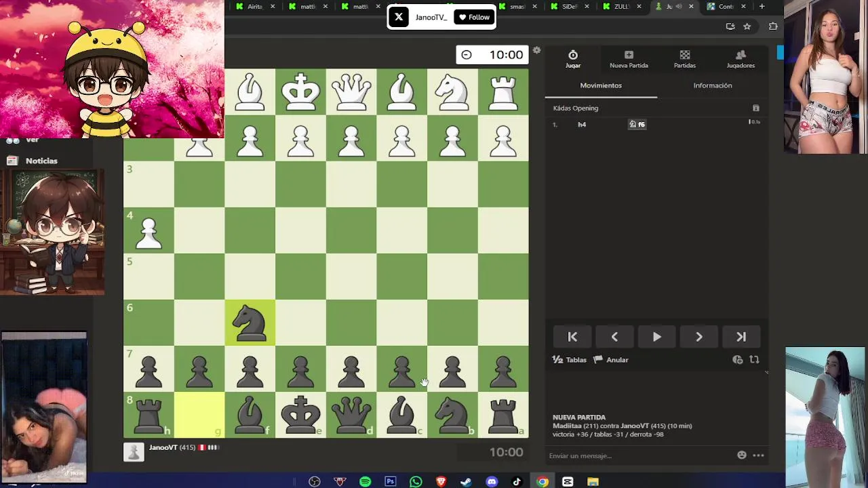Open Photoshop from the taskbar

pos(390,482)
